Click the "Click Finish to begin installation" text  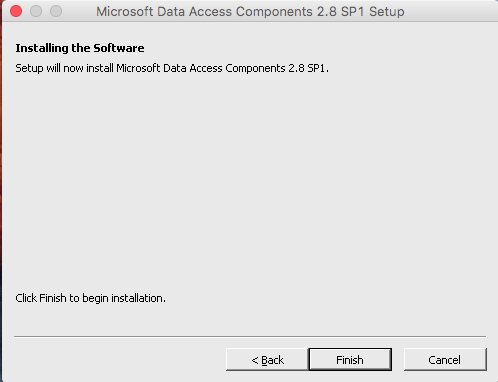coord(90,298)
